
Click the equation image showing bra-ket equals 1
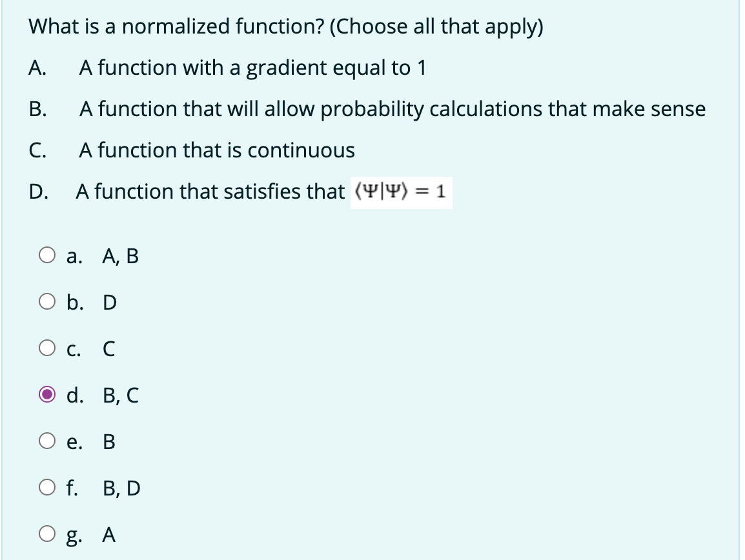[401, 192]
